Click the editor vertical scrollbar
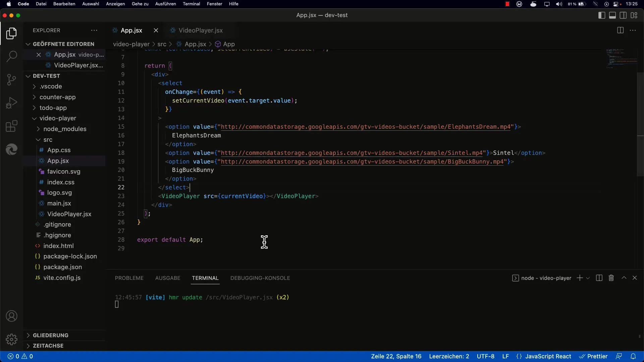 tap(640, 124)
